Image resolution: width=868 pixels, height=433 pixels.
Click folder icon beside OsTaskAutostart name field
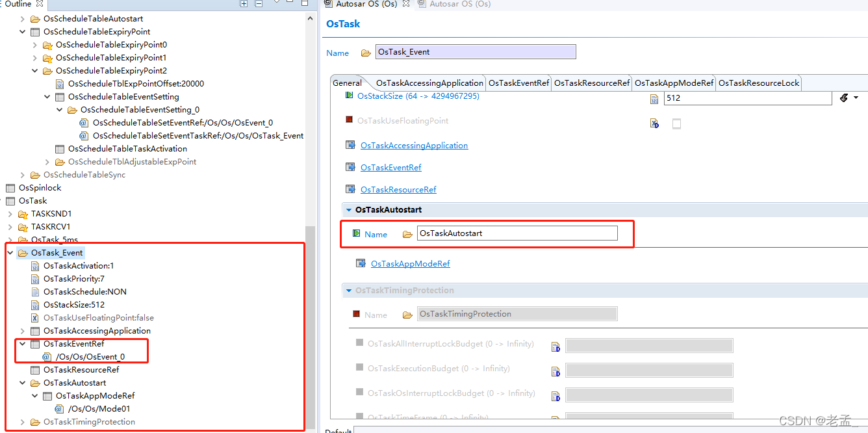tap(407, 234)
